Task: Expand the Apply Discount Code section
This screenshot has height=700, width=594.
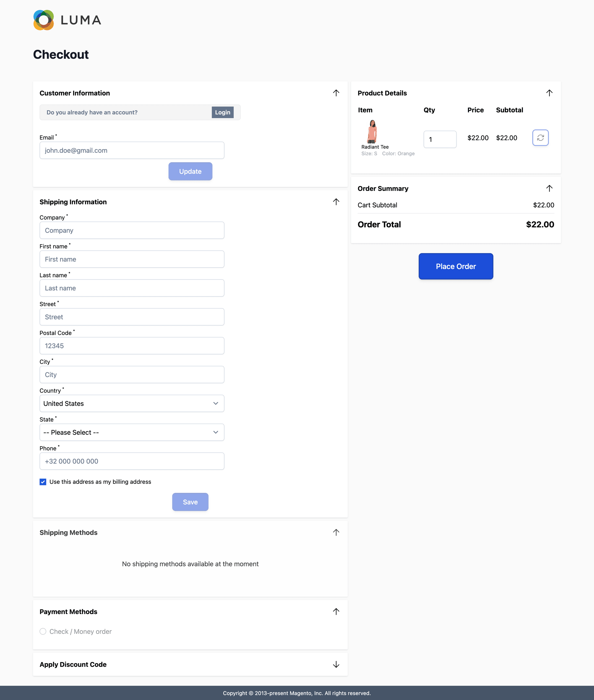Action: [x=336, y=664]
